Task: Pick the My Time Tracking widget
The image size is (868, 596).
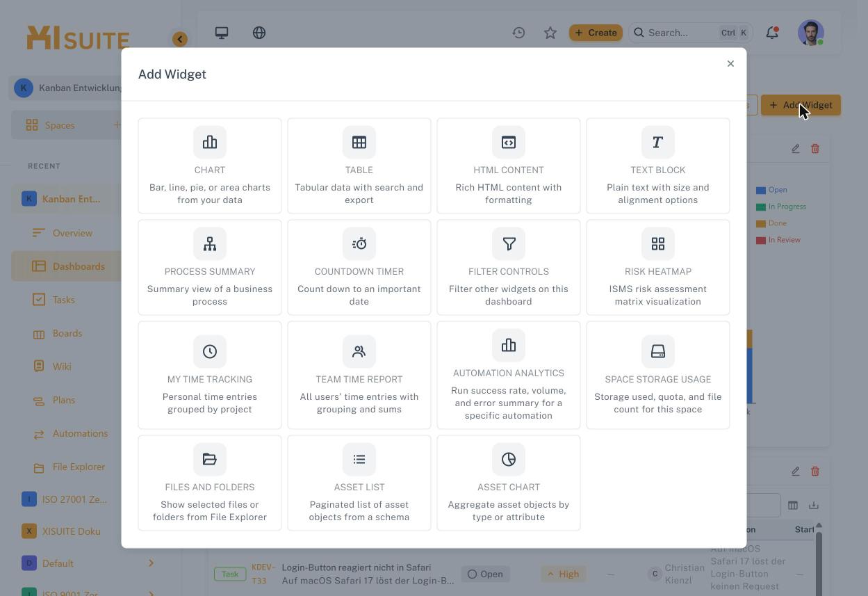Action: coord(210,375)
